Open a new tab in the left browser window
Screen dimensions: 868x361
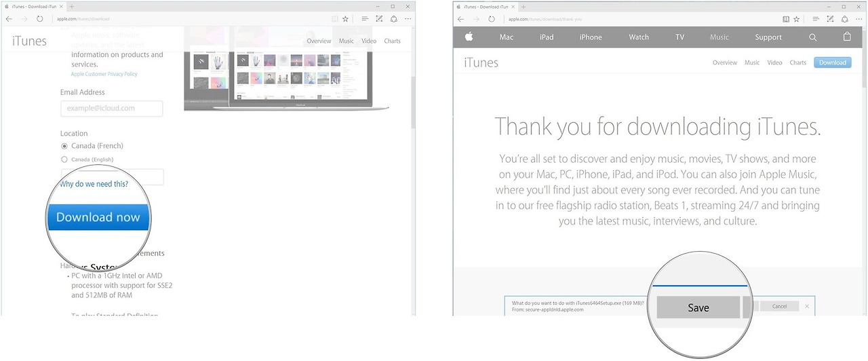tap(72, 6)
